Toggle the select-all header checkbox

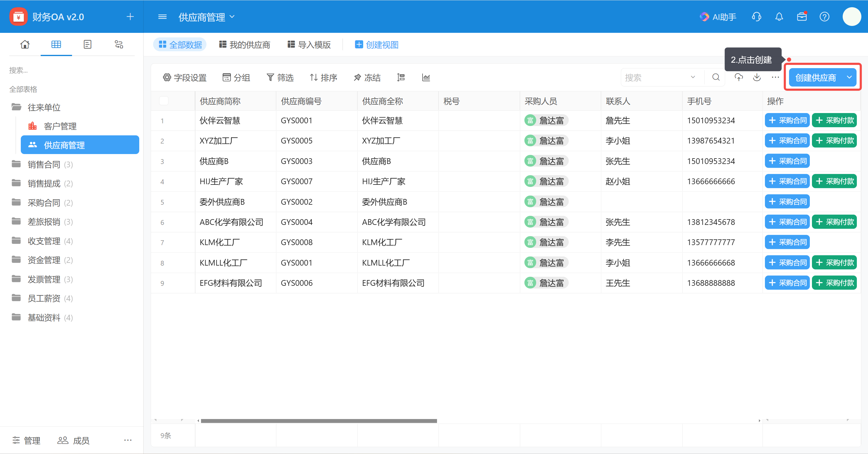click(164, 100)
